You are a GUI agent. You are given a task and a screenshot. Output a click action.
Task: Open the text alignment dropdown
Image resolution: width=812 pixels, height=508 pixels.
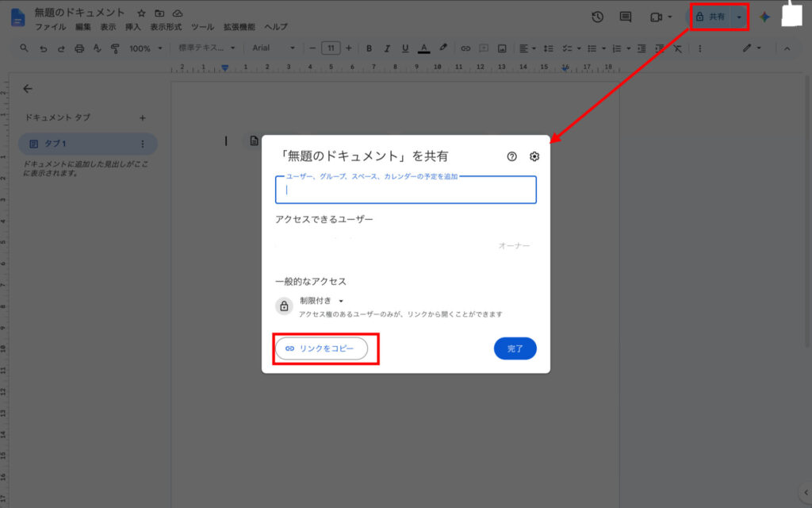(527, 48)
